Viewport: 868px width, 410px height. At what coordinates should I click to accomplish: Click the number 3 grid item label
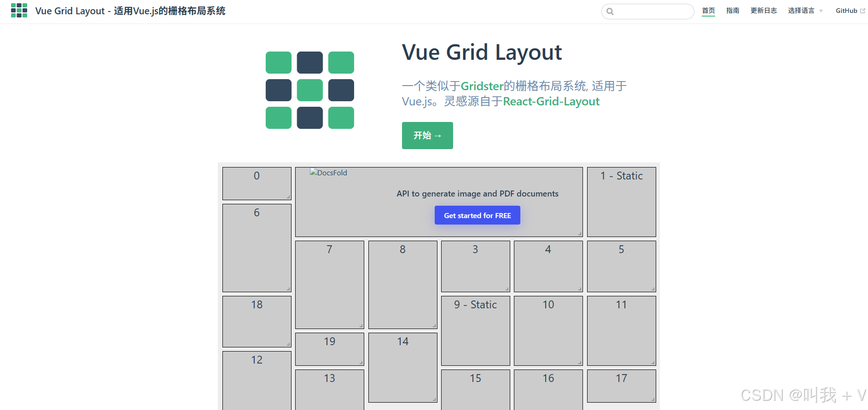tap(476, 249)
